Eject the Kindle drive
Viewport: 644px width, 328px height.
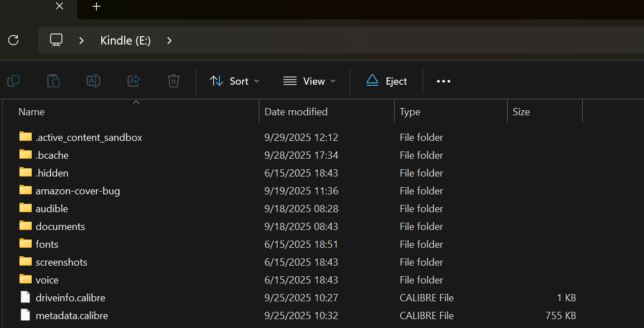point(387,81)
